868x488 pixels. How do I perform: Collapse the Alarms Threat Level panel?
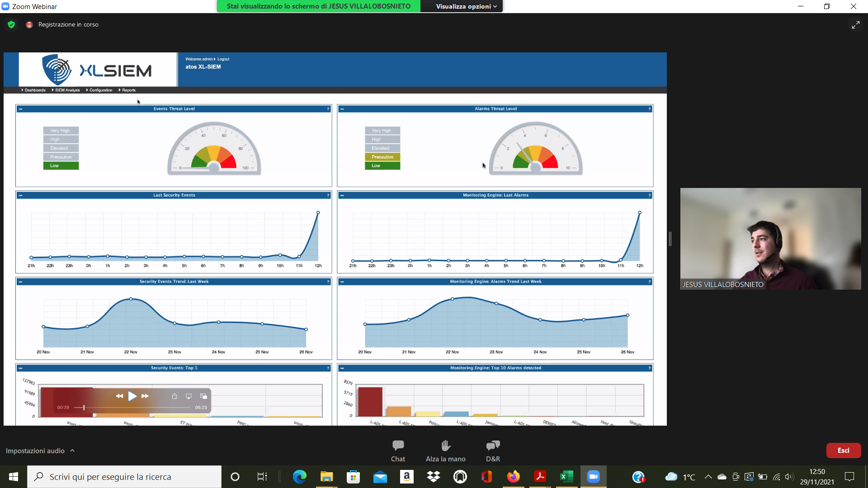(342, 109)
